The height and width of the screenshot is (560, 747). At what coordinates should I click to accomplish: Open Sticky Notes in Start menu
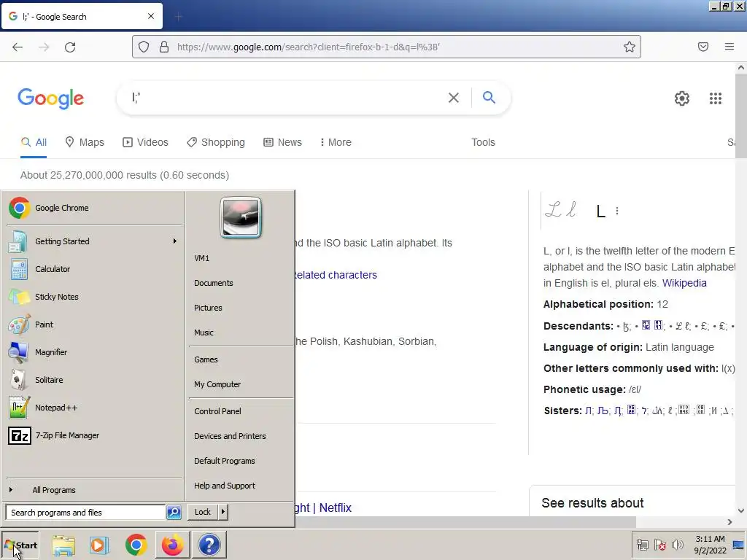click(94, 297)
